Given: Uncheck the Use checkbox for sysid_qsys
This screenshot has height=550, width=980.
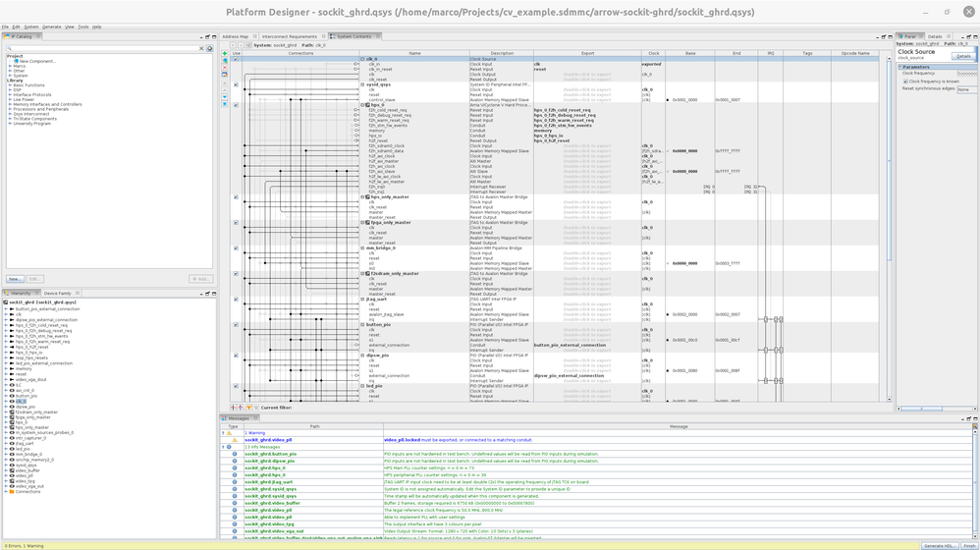Looking at the screenshot, I should coord(237,84).
